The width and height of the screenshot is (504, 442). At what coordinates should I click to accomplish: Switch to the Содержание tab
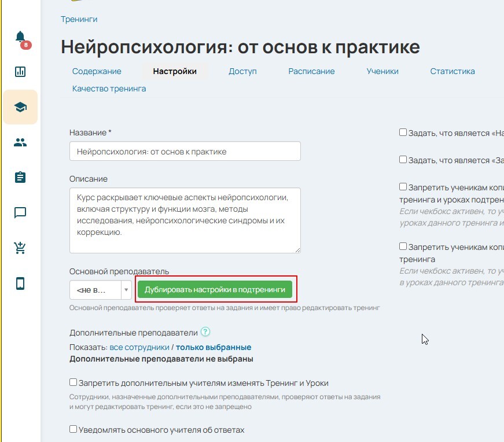pyautogui.click(x=97, y=71)
